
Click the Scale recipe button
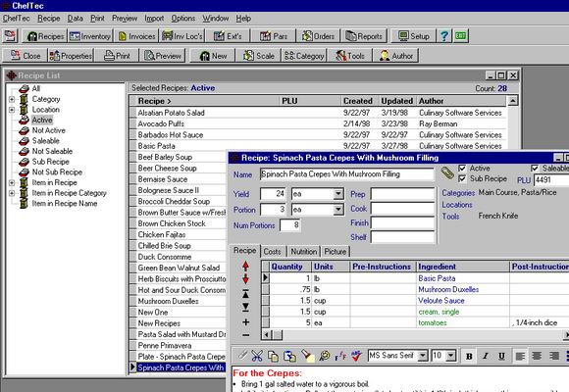pos(258,56)
